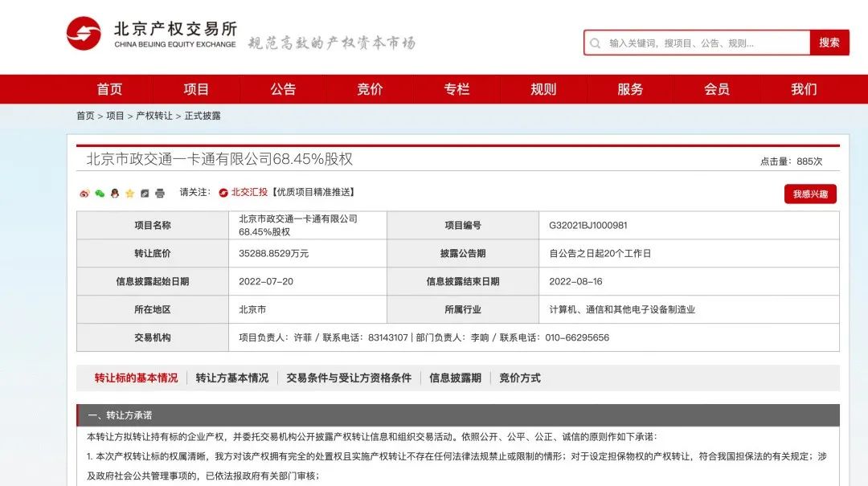
Task: Open the 服务 navigation menu
Action: pos(630,89)
